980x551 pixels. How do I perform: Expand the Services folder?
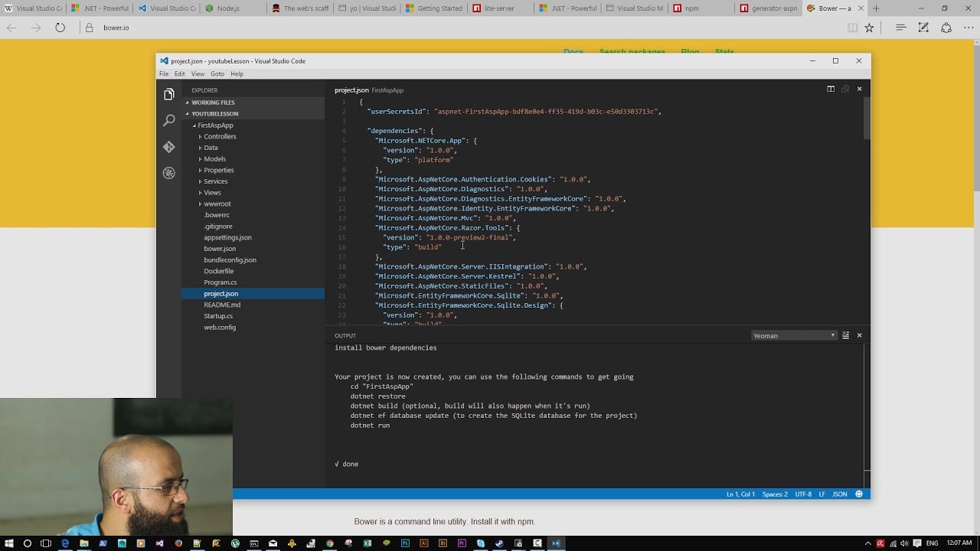pos(253,181)
